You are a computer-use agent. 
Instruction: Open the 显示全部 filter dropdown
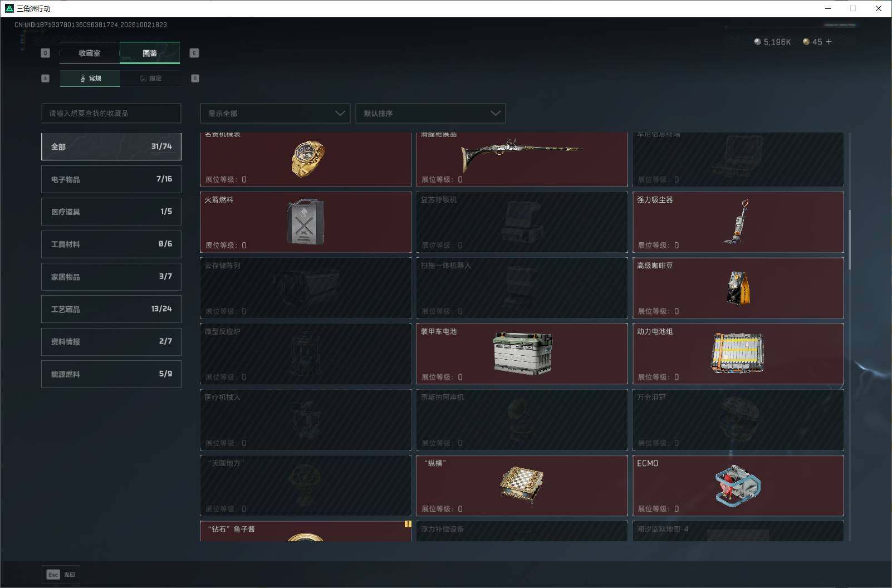275,113
